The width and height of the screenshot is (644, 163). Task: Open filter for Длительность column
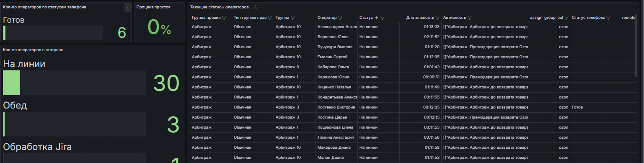437,18
